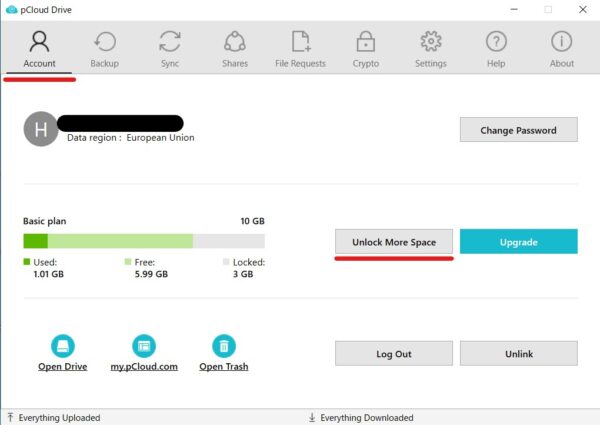
Task: Click the Change Password button
Action: tap(518, 130)
